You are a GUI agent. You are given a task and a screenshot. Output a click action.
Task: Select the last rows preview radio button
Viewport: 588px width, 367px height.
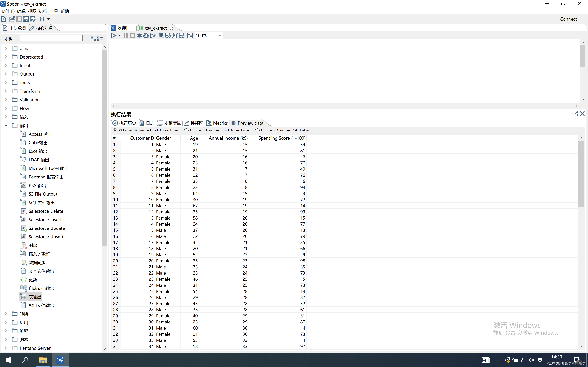coord(186,130)
